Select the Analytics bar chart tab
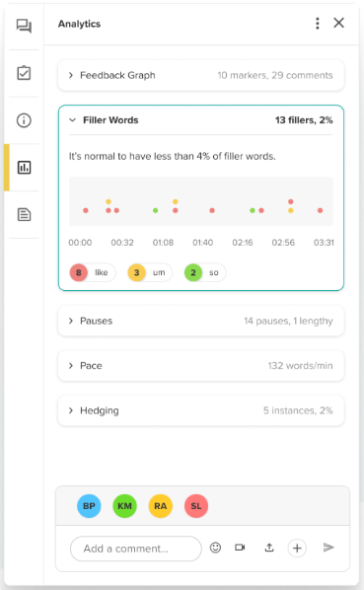 coord(24,168)
